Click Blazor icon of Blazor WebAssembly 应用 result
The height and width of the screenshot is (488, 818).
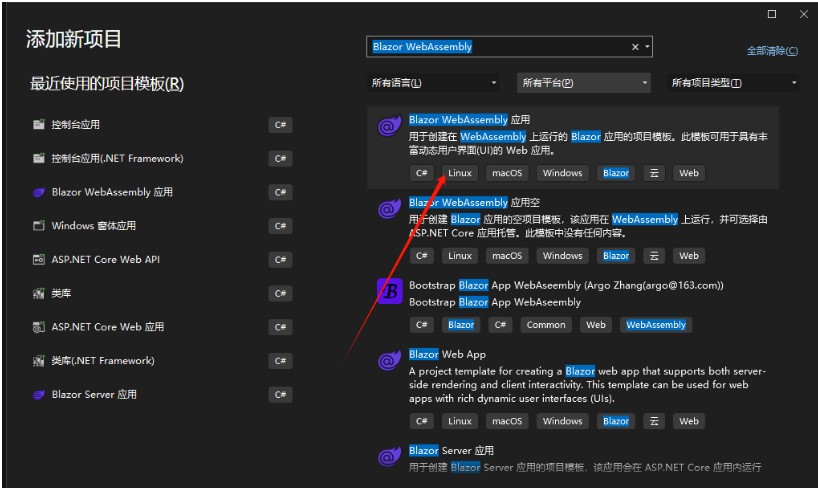click(389, 126)
